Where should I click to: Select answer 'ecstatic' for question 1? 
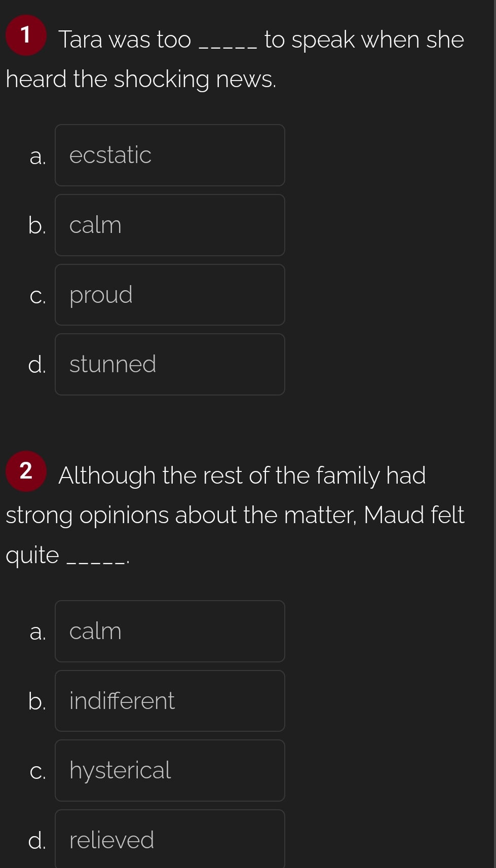170,155
